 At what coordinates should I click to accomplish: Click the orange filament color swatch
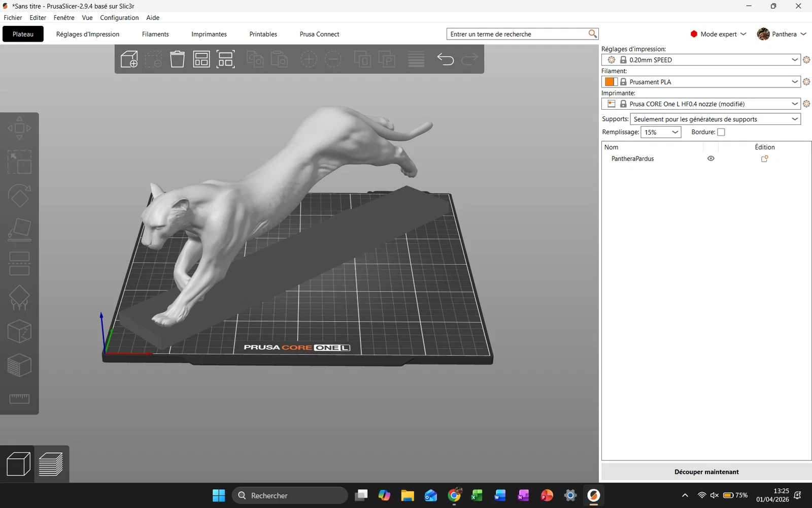point(610,82)
